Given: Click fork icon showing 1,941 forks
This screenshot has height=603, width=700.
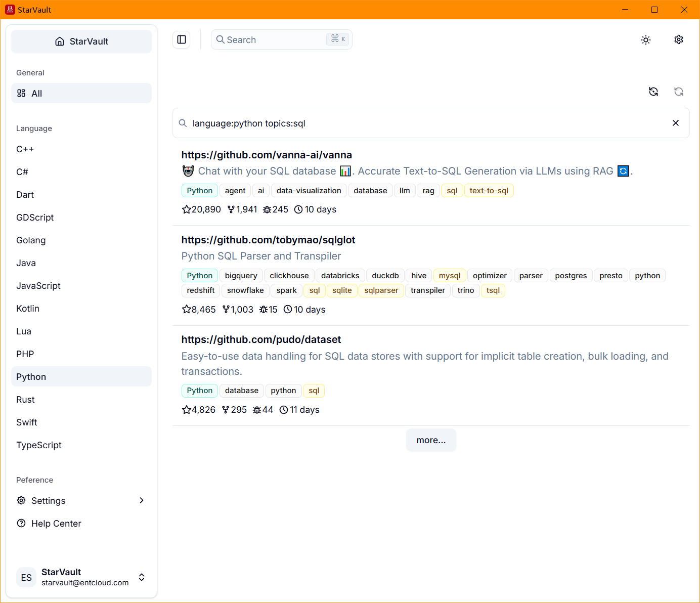Looking at the screenshot, I should tap(231, 209).
